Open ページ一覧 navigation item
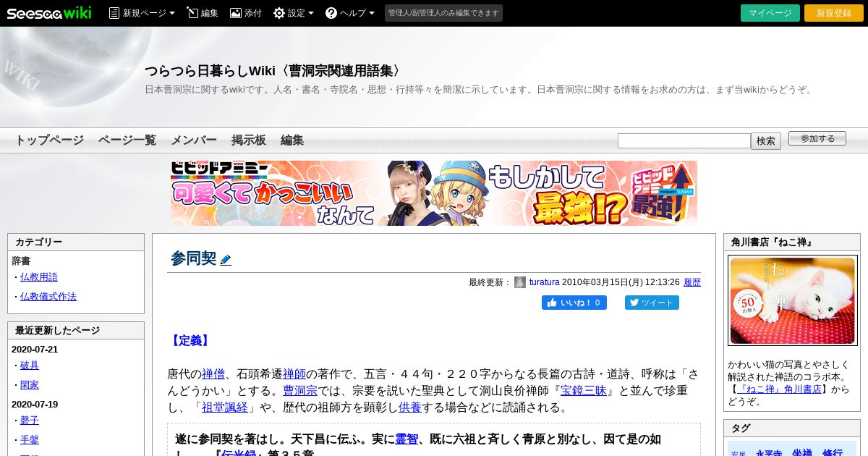 click(x=127, y=140)
